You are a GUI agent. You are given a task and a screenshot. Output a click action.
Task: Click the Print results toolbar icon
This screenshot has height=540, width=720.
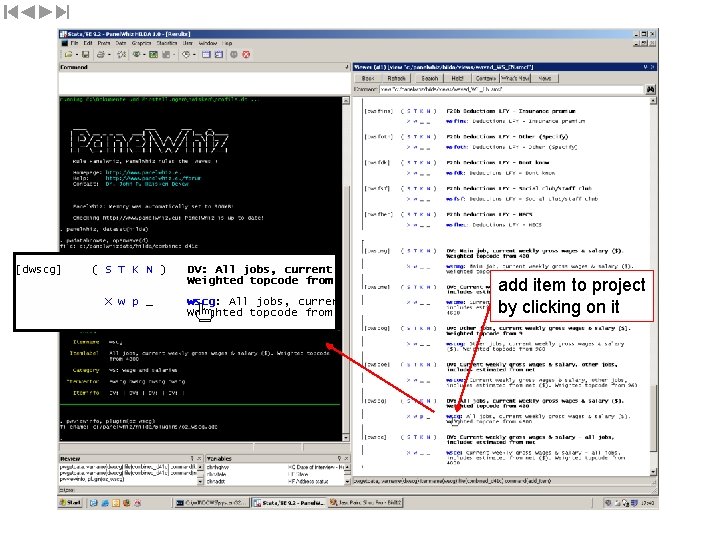click(x=101, y=55)
